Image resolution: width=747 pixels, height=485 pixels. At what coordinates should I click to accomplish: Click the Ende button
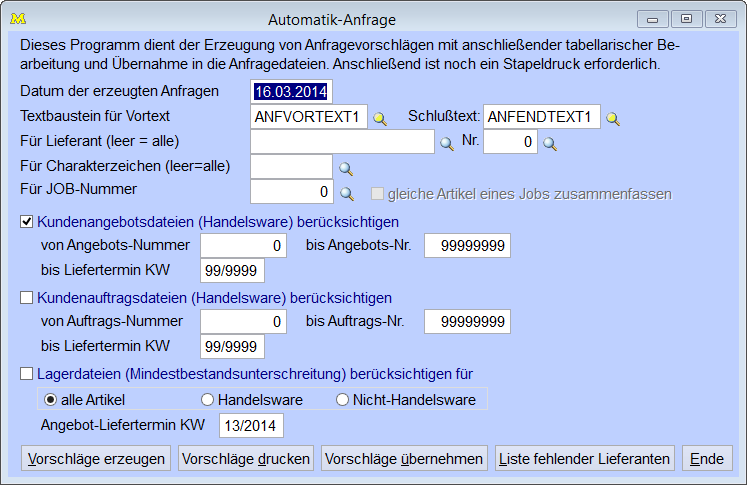pyautogui.click(x=707, y=458)
